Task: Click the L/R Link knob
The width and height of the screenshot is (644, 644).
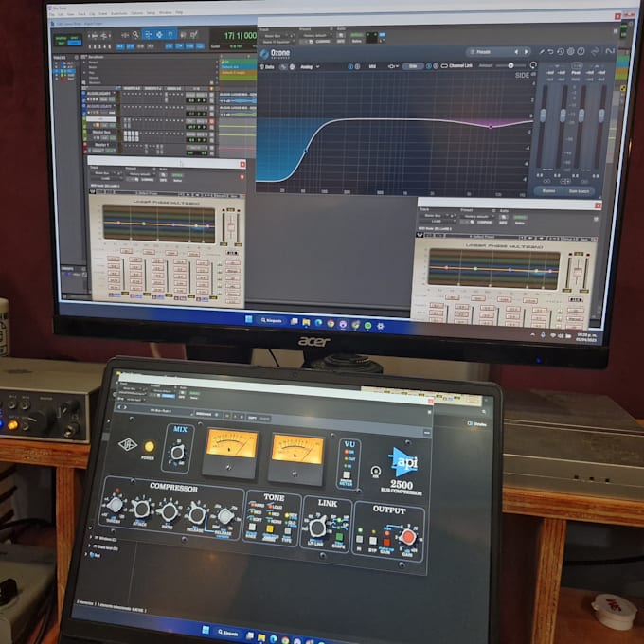Action: 317,528
